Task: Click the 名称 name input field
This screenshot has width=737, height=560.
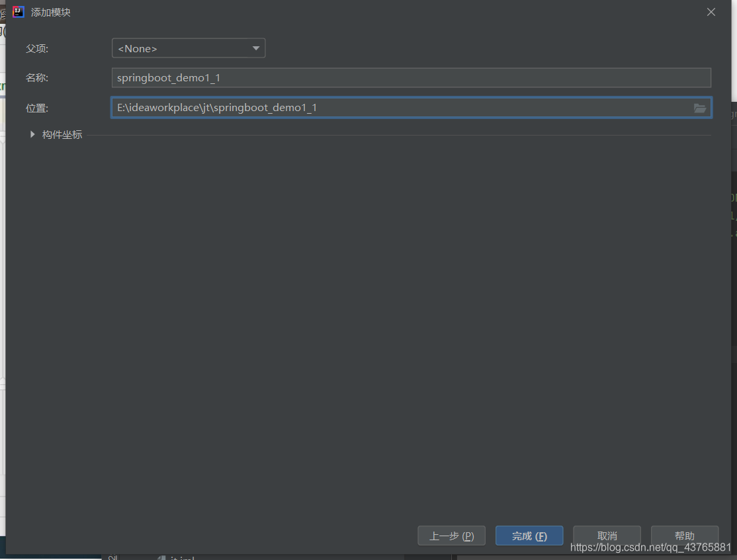Action: [x=412, y=77]
